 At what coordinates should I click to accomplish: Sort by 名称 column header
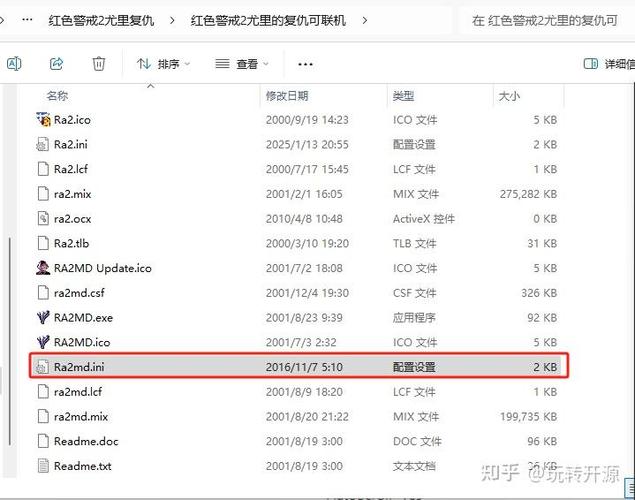[x=57, y=96]
